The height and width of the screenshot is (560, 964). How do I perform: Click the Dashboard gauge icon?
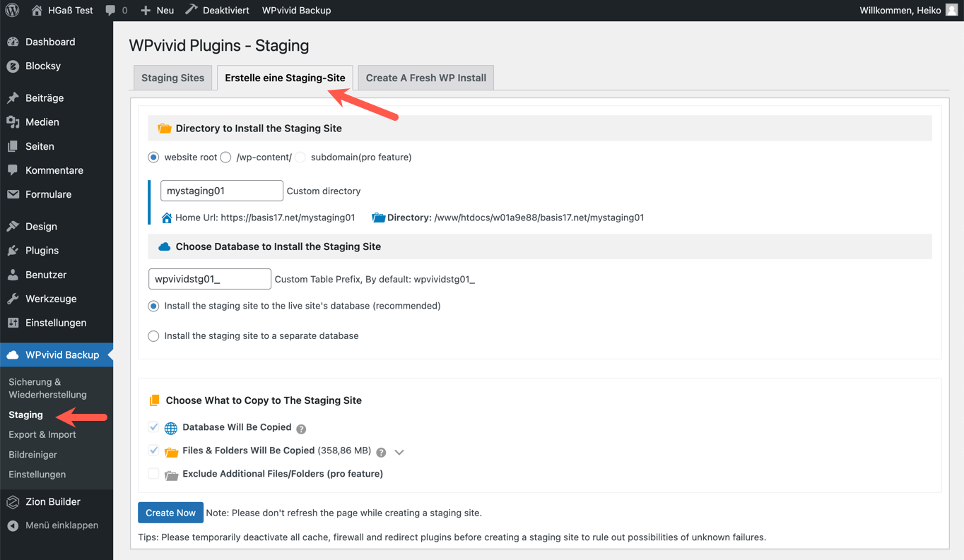13,42
